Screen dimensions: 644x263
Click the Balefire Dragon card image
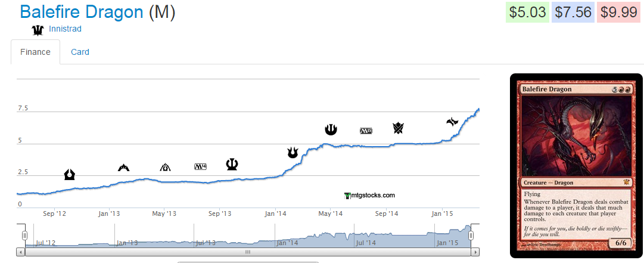point(575,166)
